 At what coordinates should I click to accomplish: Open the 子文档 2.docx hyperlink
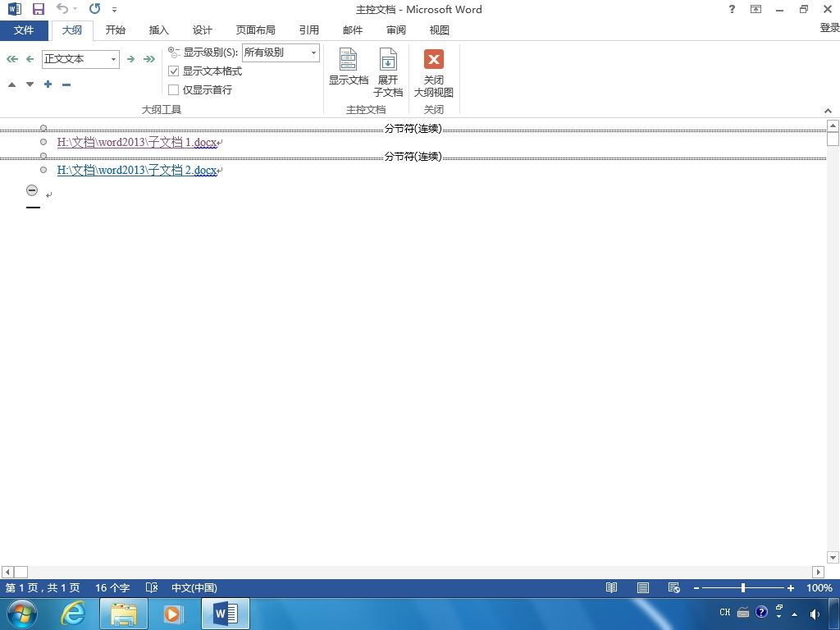(137, 171)
